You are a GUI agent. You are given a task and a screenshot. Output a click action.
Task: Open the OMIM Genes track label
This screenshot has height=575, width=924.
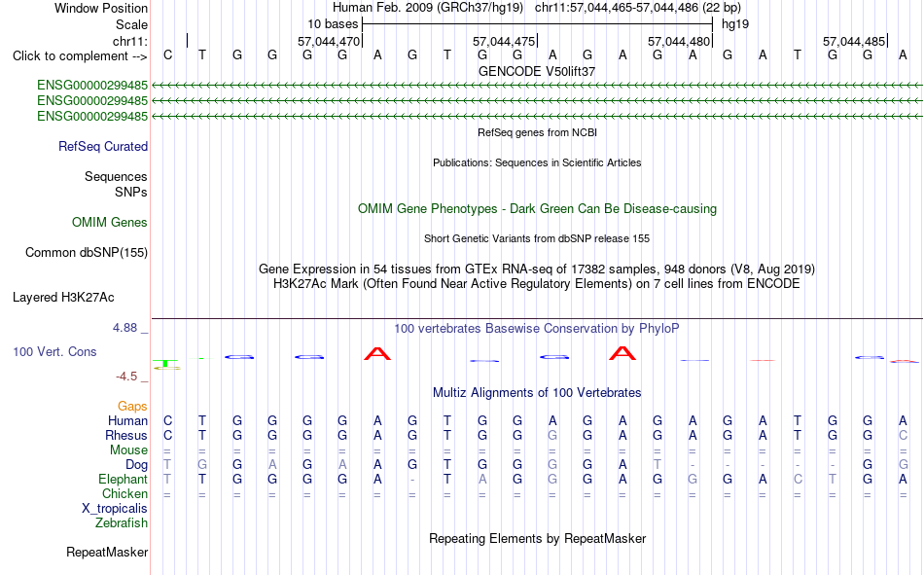(110, 222)
